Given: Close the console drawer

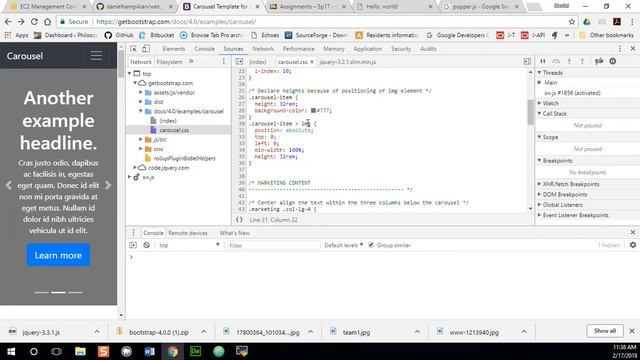Looking at the screenshot, I should [x=633, y=232].
